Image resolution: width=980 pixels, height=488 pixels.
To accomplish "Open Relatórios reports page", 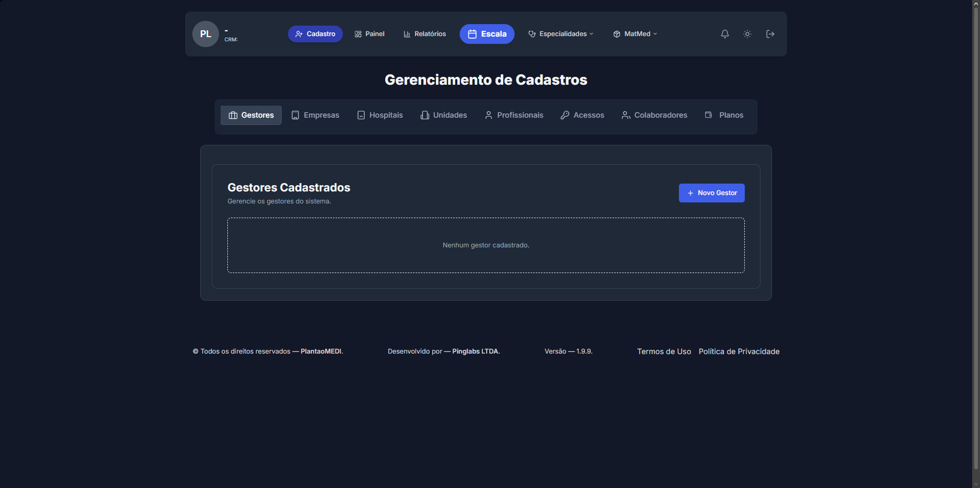I will click(424, 34).
